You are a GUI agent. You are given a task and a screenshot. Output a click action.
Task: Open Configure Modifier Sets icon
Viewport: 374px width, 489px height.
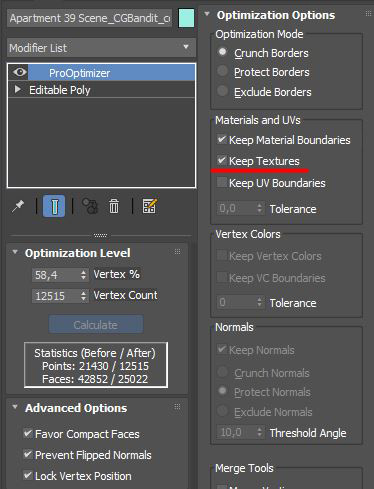tap(149, 206)
